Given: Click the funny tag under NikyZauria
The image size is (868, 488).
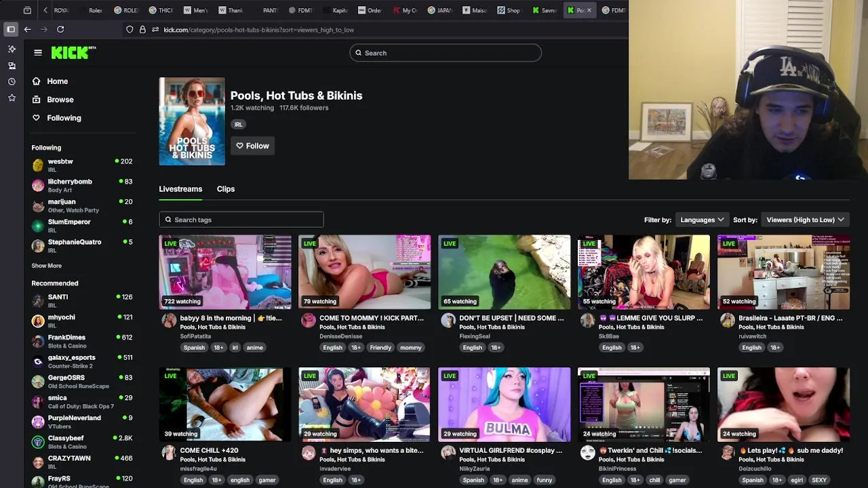Looking at the screenshot, I should coord(545,480).
